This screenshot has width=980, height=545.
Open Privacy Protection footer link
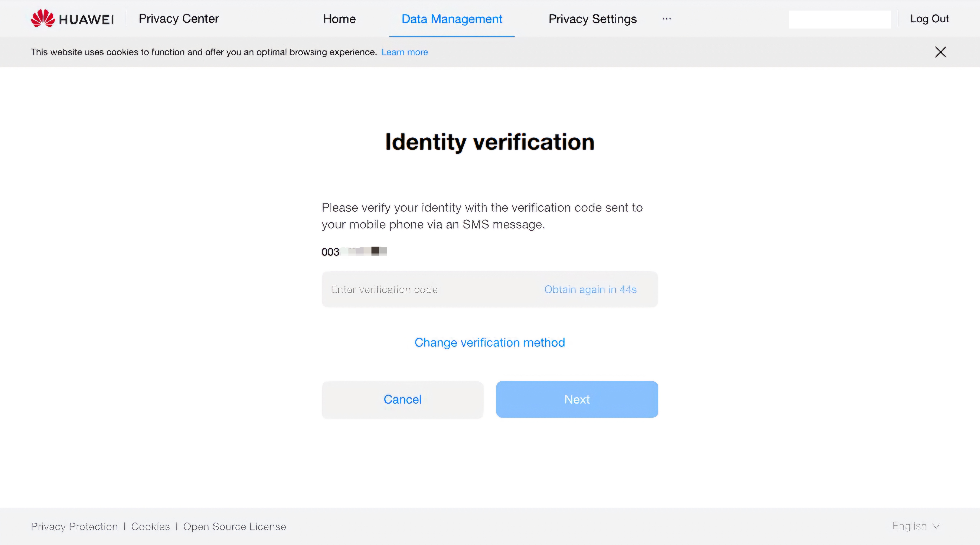point(74,526)
